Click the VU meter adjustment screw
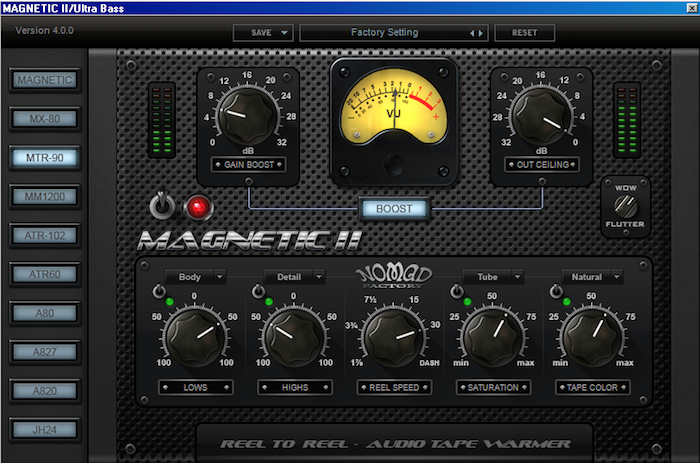 coord(394,164)
